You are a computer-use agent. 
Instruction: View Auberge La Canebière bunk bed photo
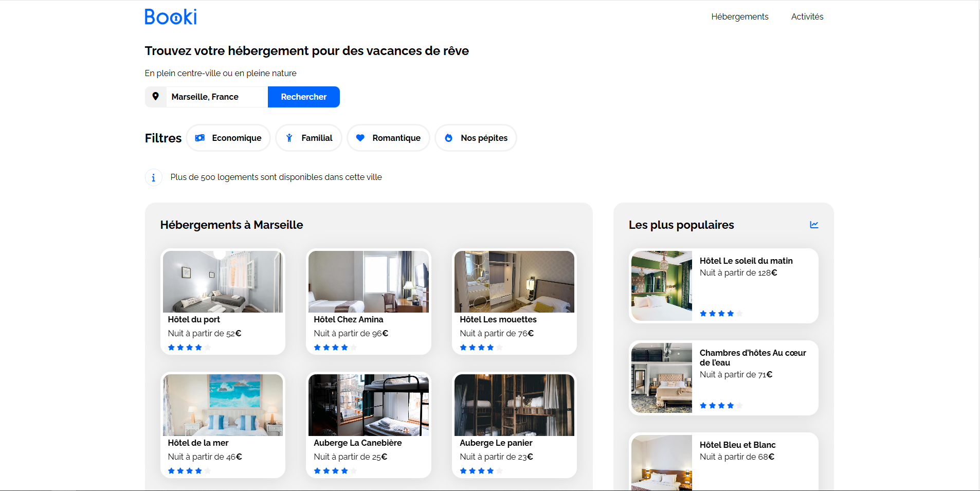pyautogui.click(x=368, y=405)
